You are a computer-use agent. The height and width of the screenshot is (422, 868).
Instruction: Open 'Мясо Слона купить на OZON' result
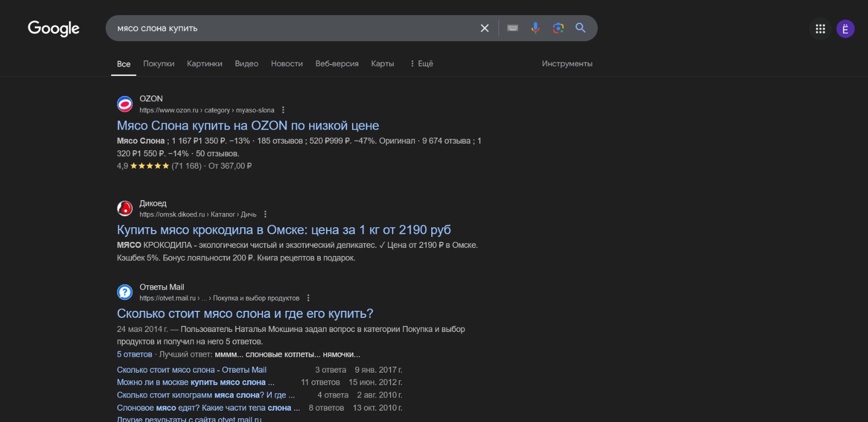(x=248, y=126)
